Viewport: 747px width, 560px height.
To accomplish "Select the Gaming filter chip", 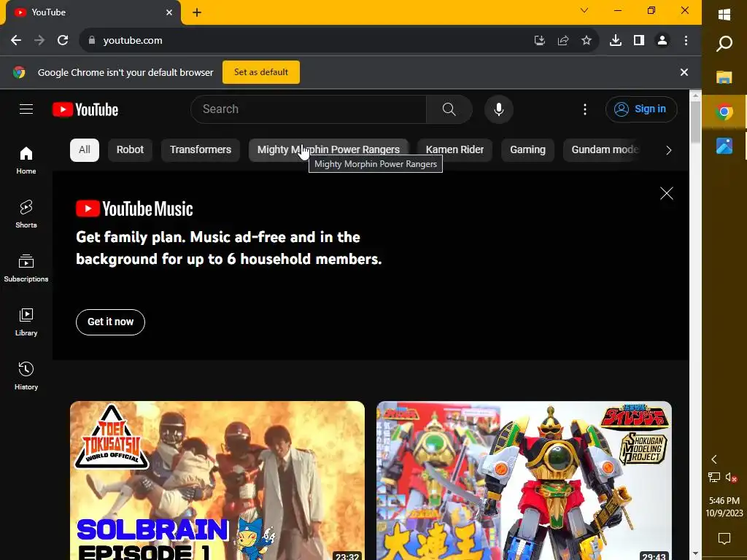I will (527, 149).
